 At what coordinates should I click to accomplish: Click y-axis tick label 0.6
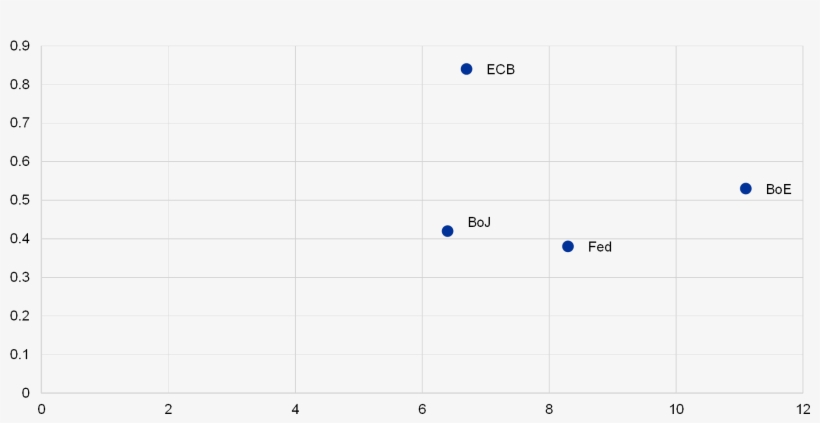coord(20,161)
